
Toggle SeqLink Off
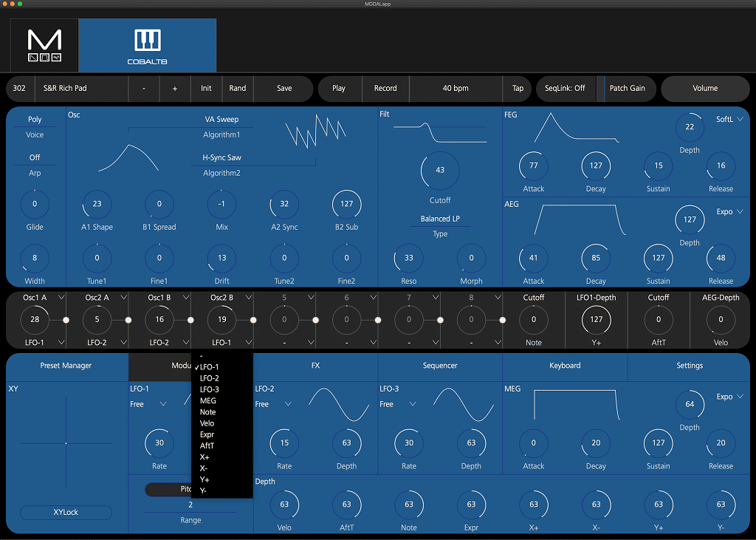(565, 89)
